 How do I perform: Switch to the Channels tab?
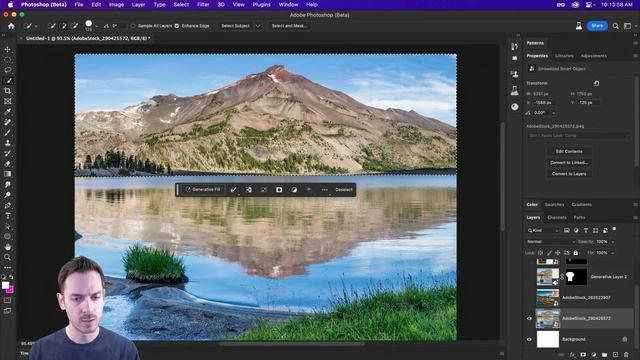(557, 218)
